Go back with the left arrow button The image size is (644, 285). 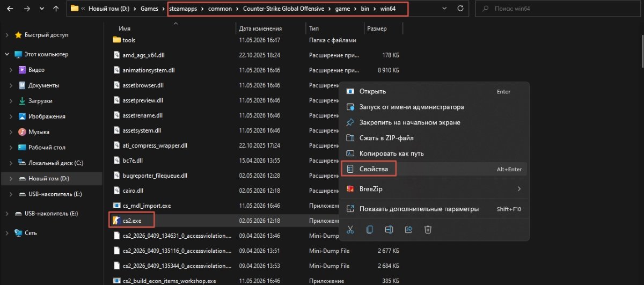pos(11,9)
